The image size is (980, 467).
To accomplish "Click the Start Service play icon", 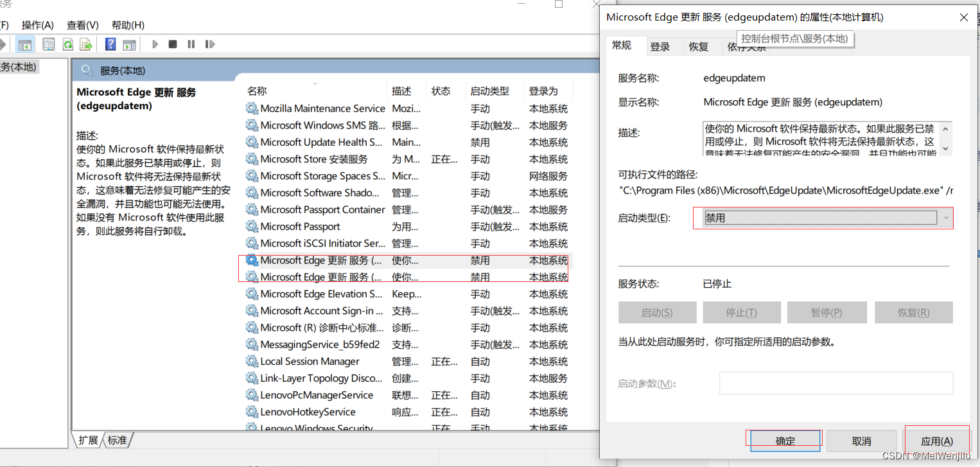I will (x=155, y=44).
